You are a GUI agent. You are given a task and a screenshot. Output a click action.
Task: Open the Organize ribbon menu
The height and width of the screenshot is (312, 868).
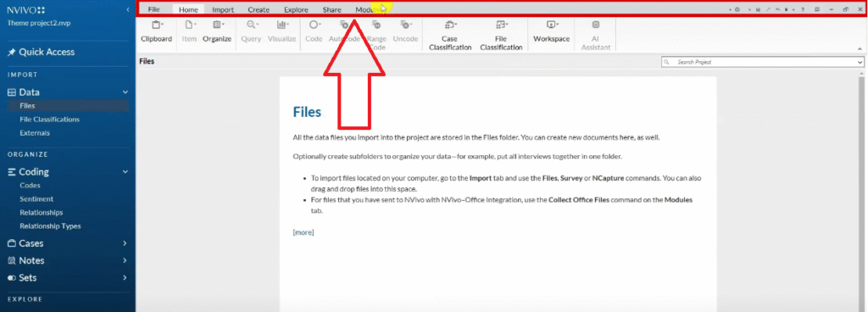pos(217,31)
